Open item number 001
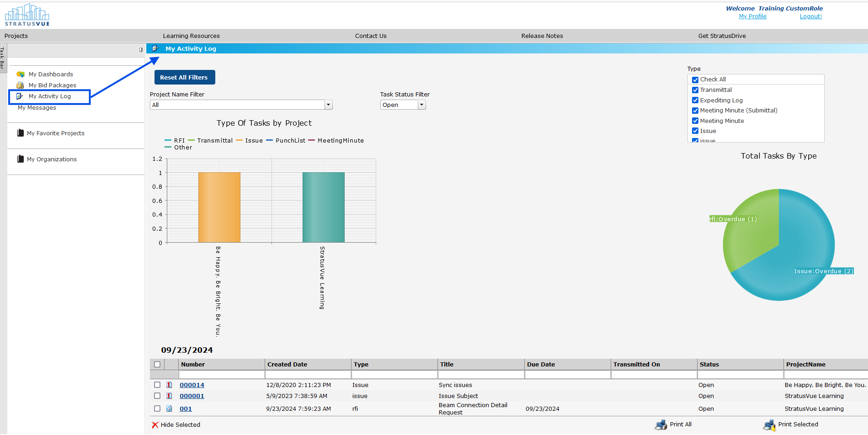The height and width of the screenshot is (435, 868). point(186,409)
